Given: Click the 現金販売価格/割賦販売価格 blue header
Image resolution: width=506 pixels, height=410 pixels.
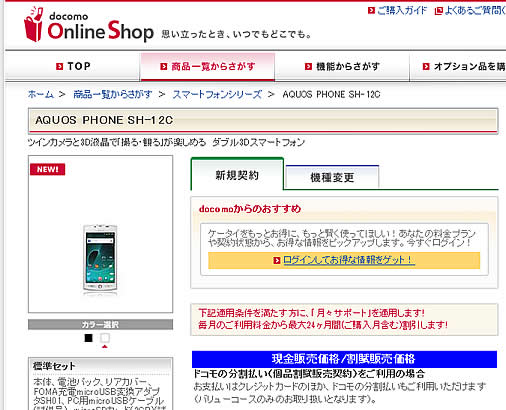Looking at the screenshot, I should pyautogui.click(x=344, y=359).
